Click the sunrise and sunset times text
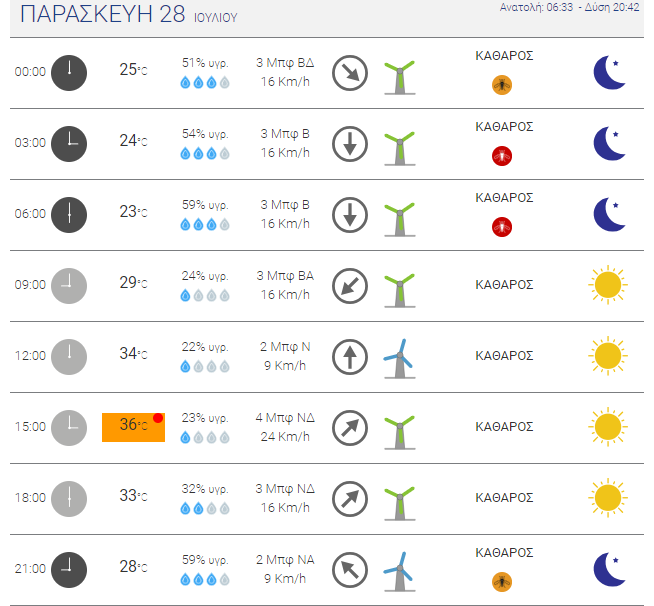This screenshot has width=654, height=606. click(x=569, y=8)
